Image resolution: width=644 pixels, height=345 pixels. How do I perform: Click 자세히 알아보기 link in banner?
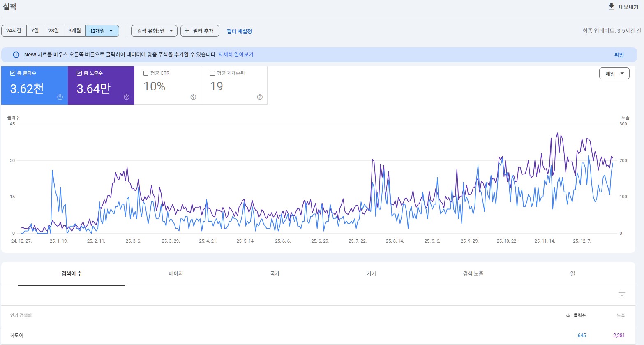(235, 54)
